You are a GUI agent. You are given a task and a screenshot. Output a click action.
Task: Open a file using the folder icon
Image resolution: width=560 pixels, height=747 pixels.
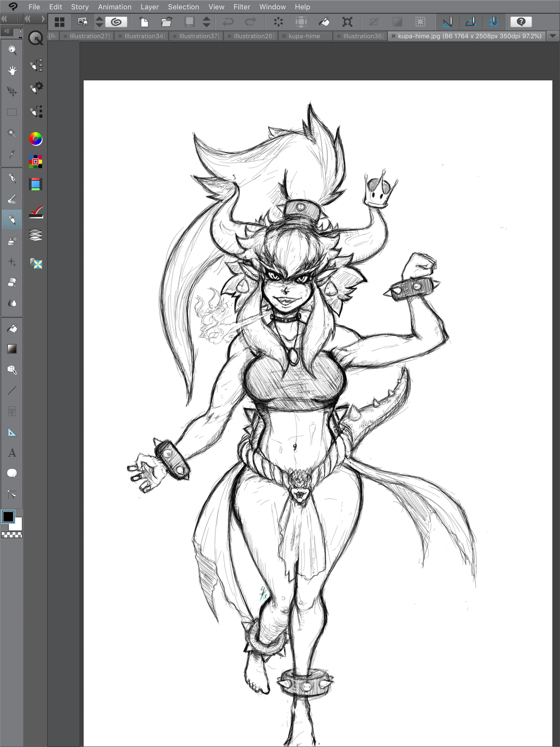[167, 22]
